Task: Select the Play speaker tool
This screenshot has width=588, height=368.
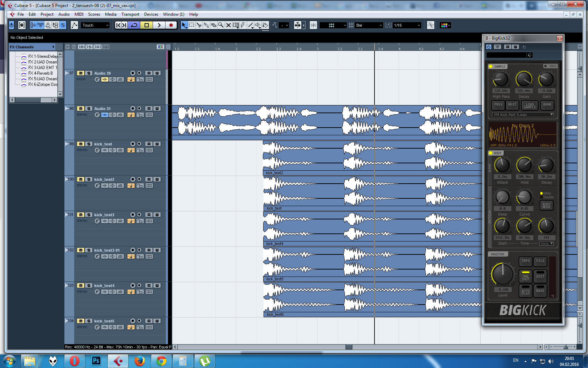Action: click(x=258, y=25)
